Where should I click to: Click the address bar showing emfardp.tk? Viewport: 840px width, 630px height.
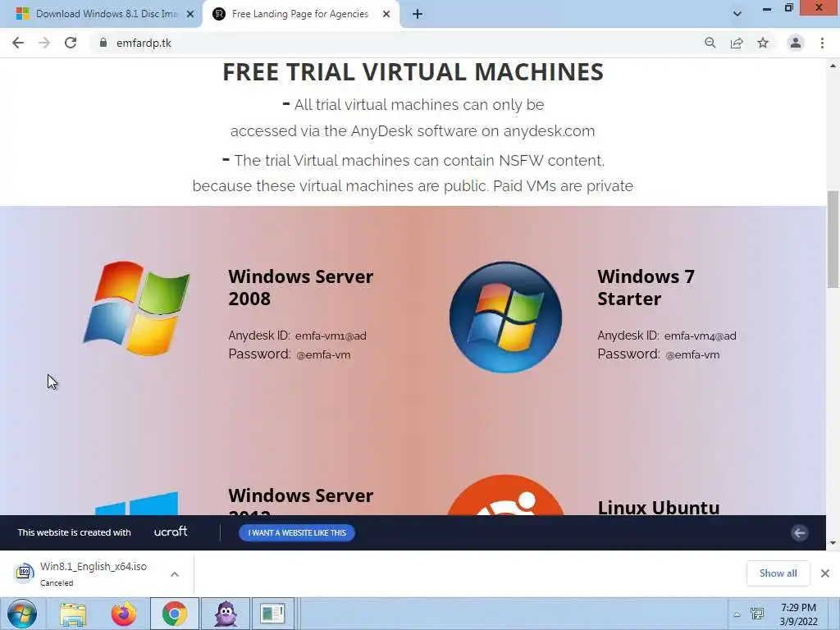[396, 43]
